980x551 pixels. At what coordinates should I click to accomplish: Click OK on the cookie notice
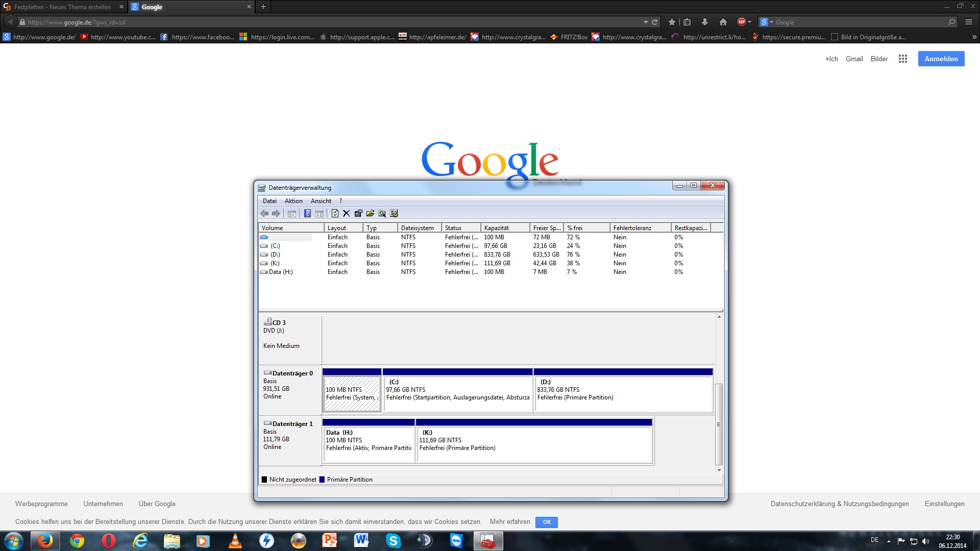546,522
